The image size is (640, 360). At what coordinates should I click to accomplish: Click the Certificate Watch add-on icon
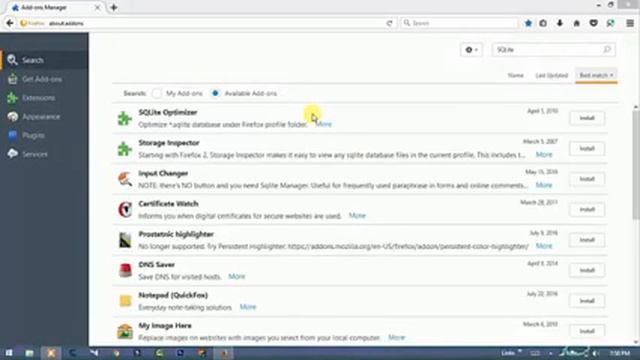[124, 210]
